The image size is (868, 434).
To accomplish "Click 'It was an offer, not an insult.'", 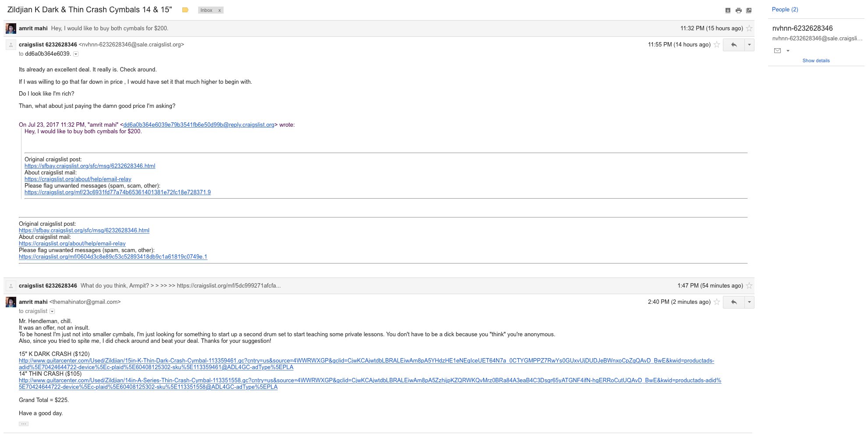I will click(54, 328).
